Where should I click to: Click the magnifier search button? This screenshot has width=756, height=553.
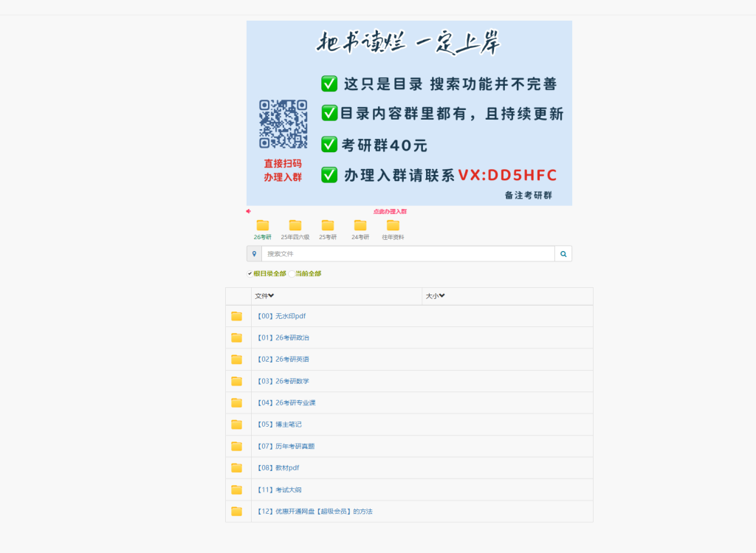point(563,254)
